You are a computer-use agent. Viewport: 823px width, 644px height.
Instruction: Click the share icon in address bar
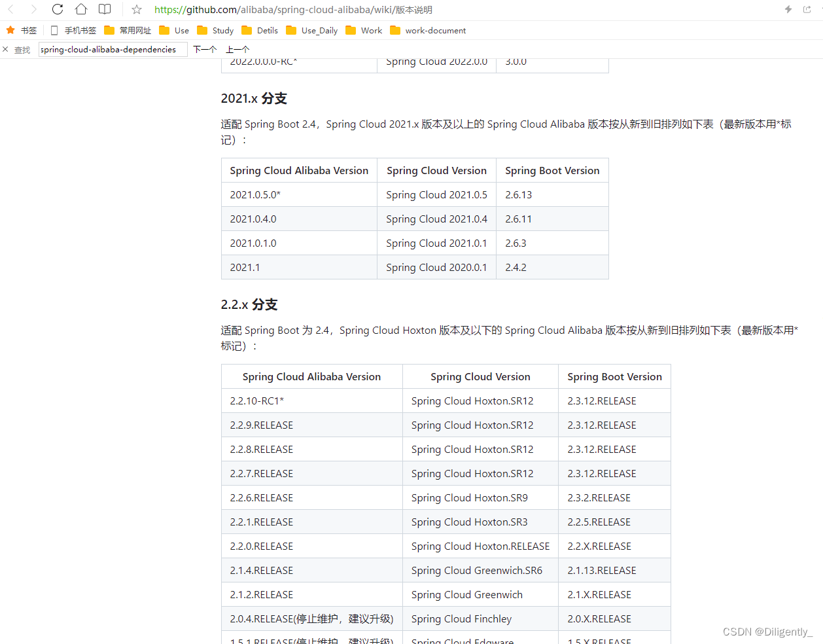[807, 9]
